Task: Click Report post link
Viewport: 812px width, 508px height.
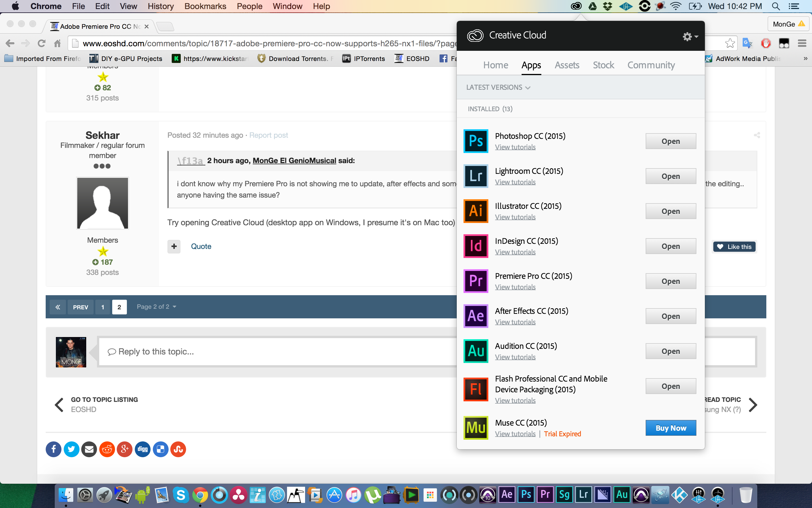Action: click(268, 135)
